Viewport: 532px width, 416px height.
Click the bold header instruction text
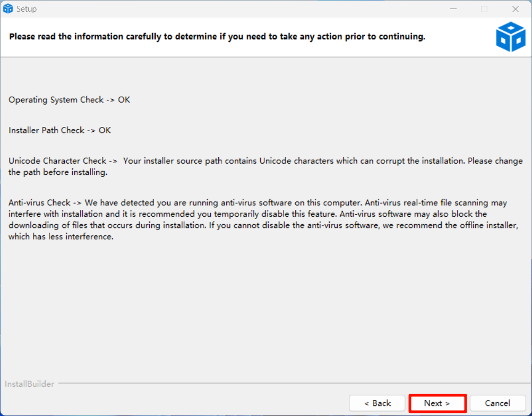(217, 37)
